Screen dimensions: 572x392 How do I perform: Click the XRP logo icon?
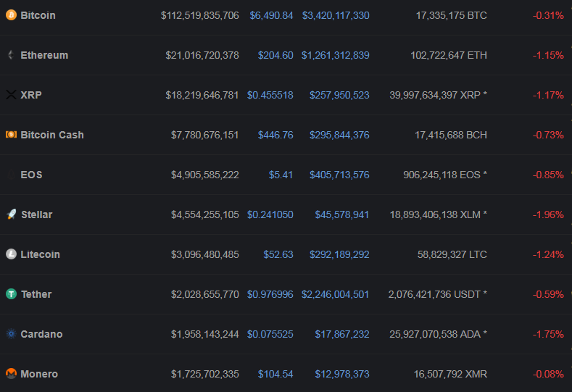tap(11, 95)
